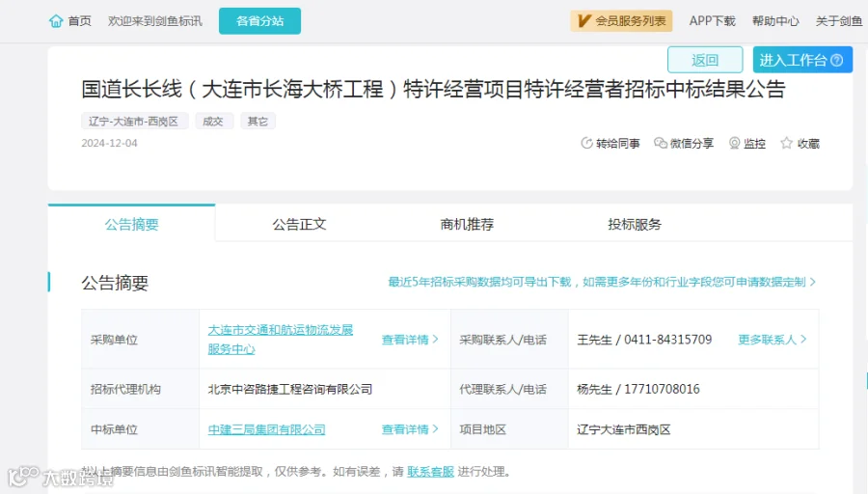
Task: Click the 首页 home text link
Action: click(x=79, y=21)
